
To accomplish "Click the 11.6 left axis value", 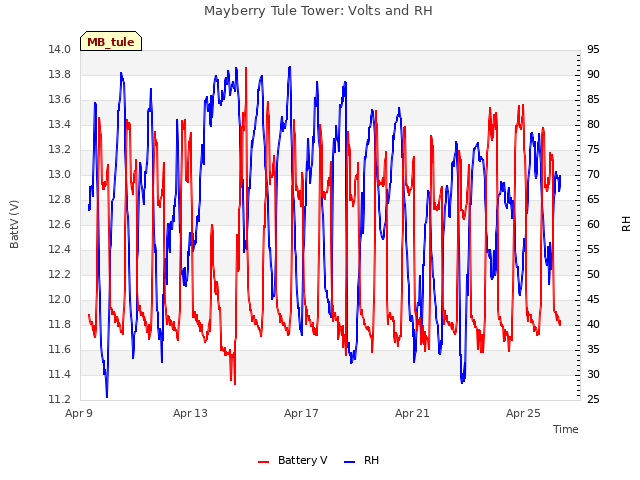I will (60, 349).
